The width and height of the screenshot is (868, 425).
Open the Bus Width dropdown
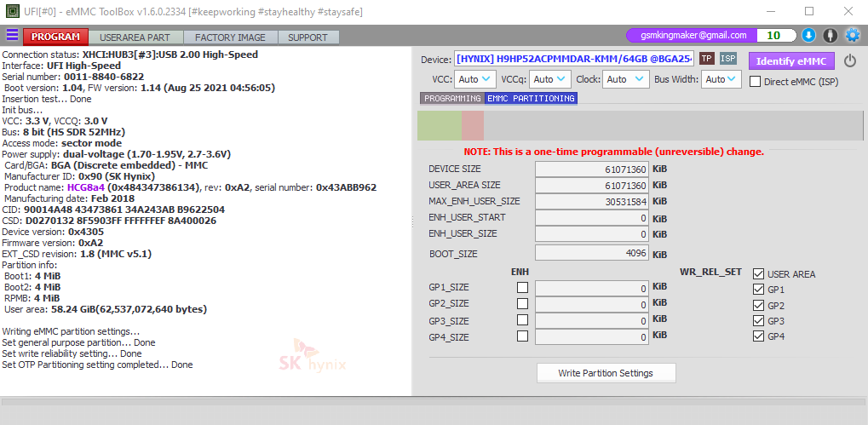pos(721,79)
